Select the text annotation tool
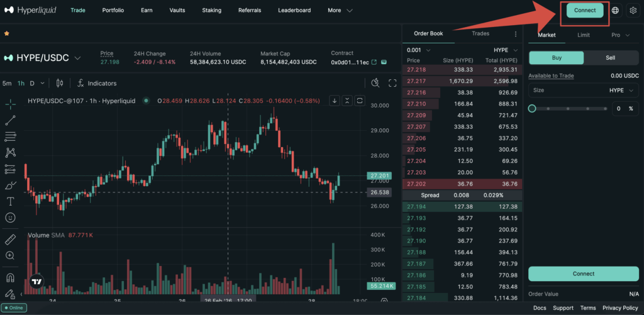This screenshot has width=644, height=315. 11,201
